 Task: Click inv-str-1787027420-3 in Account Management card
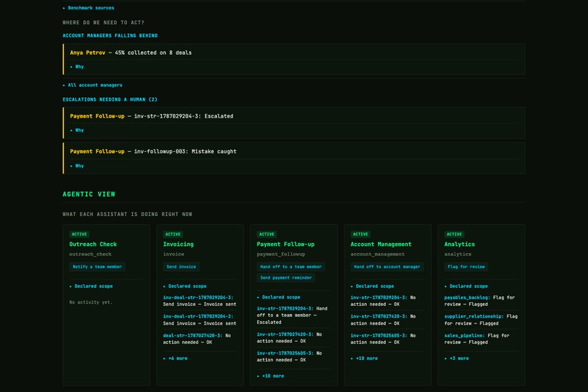(379, 316)
